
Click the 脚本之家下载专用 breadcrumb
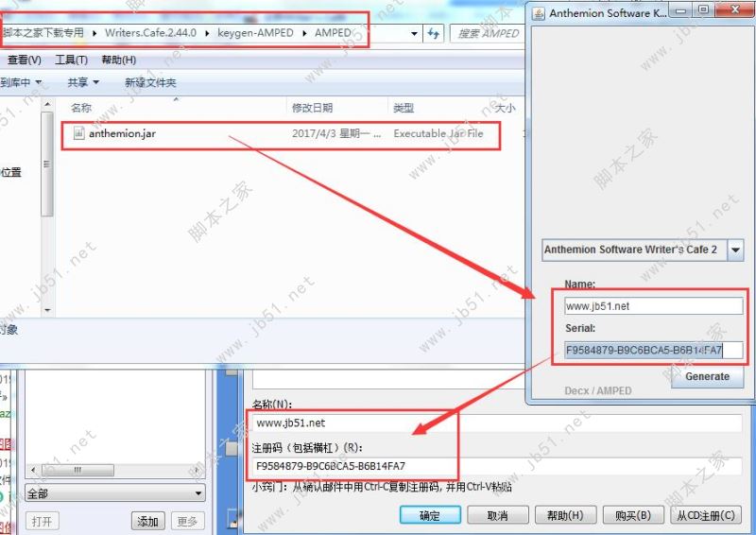(x=43, y=33)
